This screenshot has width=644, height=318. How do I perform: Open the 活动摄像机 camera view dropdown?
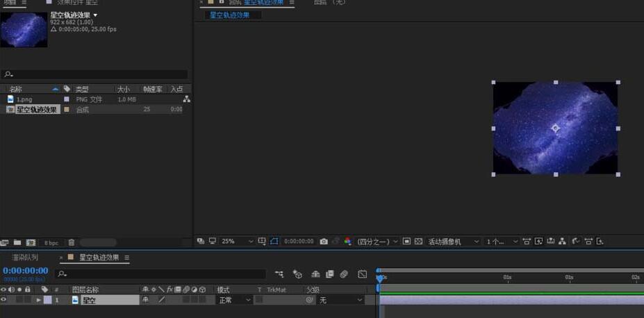[x=454, y=242]
